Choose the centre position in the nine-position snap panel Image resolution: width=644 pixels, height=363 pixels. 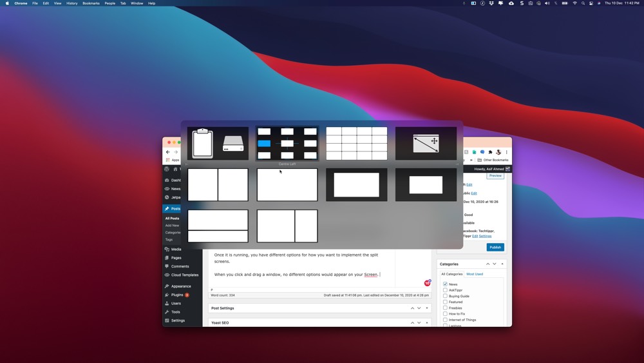click(287, 144)
